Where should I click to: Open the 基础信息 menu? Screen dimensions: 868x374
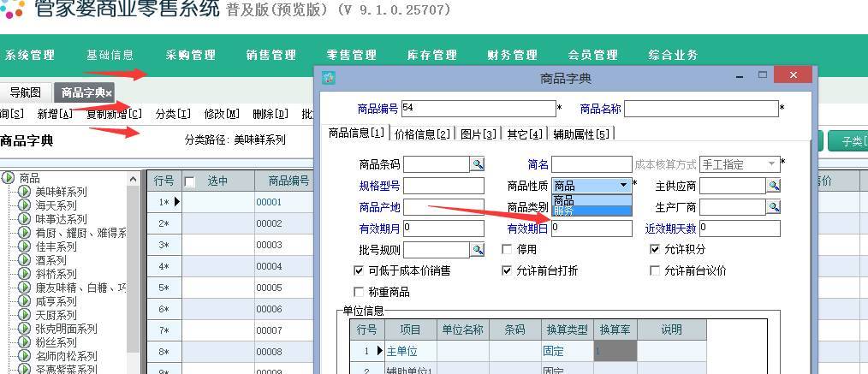coord(110,56)
